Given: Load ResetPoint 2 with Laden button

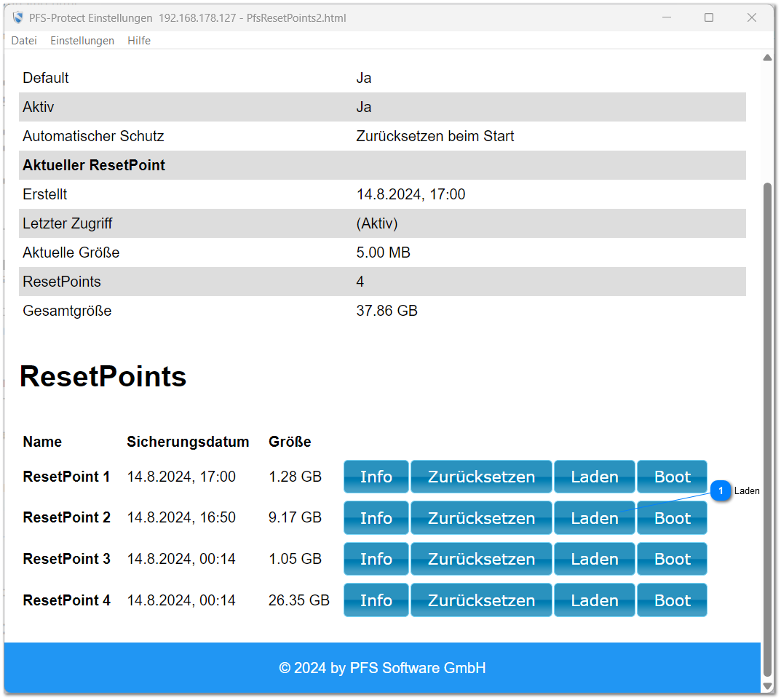Looking at the screenshot, I should click(x=594, y=518).
